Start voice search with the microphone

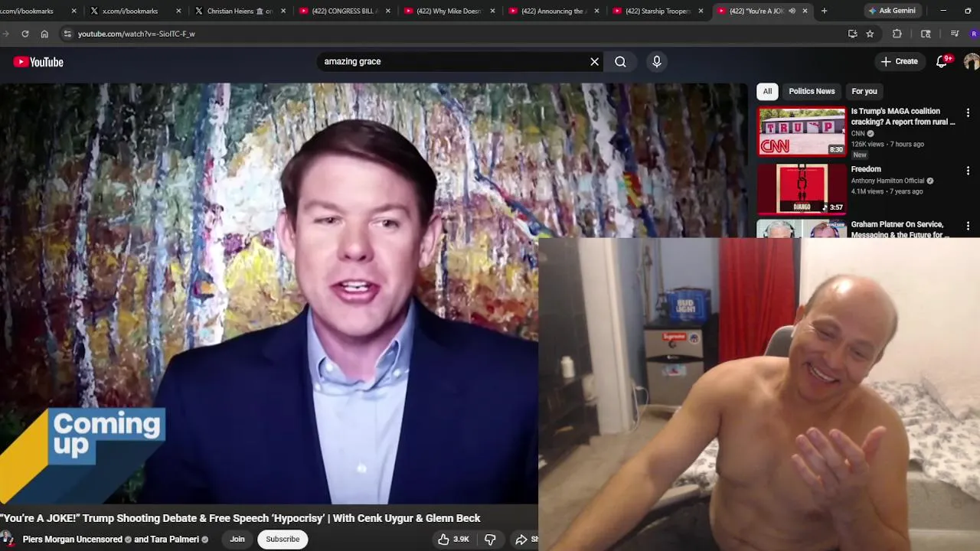pos(657,61)
